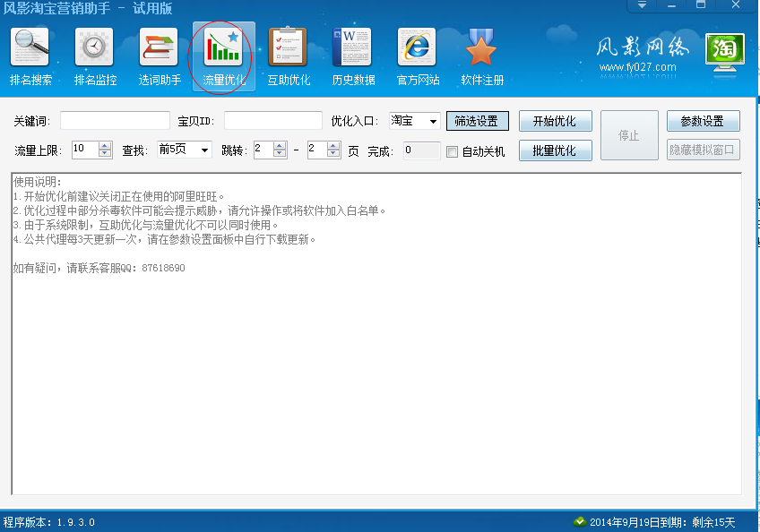Click the 停止 button

click(x=629, y=135)
